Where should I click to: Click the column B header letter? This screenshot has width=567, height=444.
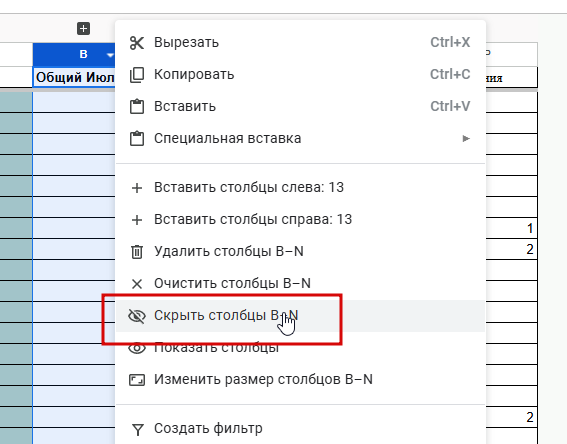click(x=83, y=54)
